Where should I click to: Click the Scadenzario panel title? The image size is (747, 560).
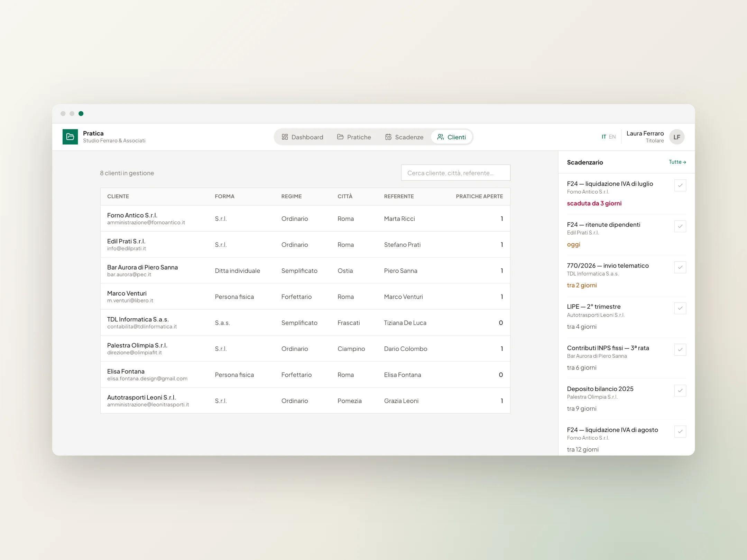point(585,162)
